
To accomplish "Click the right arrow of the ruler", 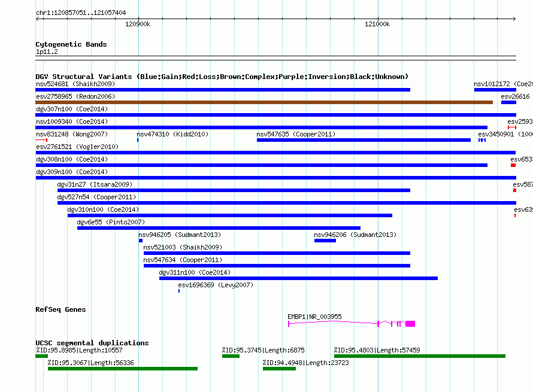I will tap(514, 19).
